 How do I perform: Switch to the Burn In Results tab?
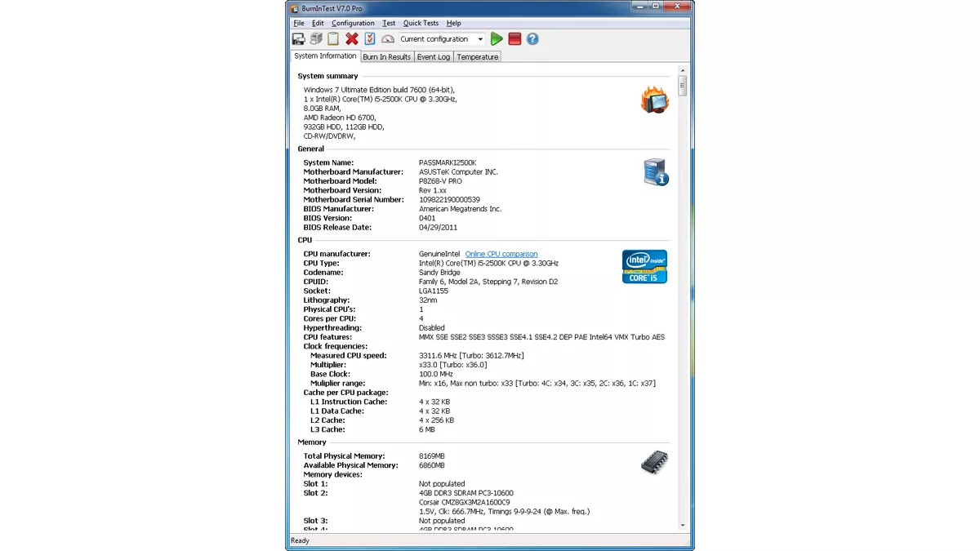tap(386, 56)
